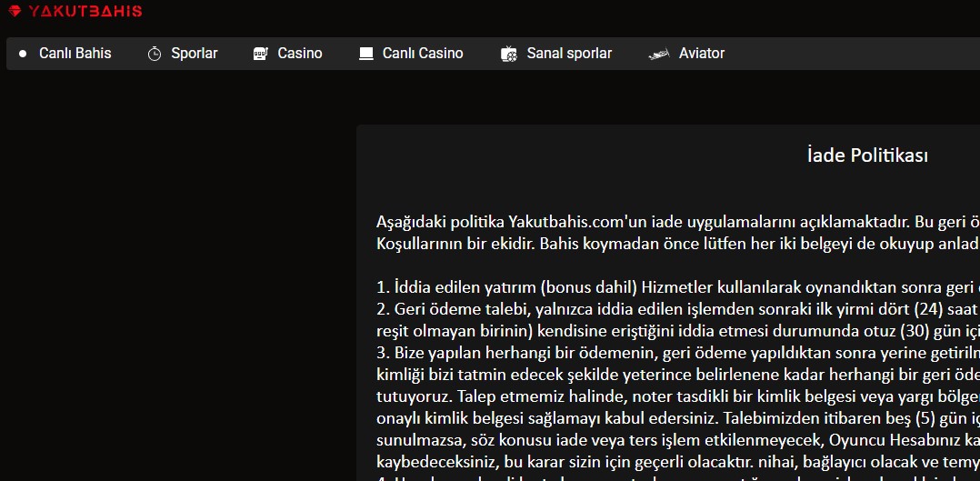Click the paragraph starting 'Aşağıdaki politika Yakutbahis.com'un'
Image resolution: width=980 pixels, height=481 pixels.
coord(678,222)
